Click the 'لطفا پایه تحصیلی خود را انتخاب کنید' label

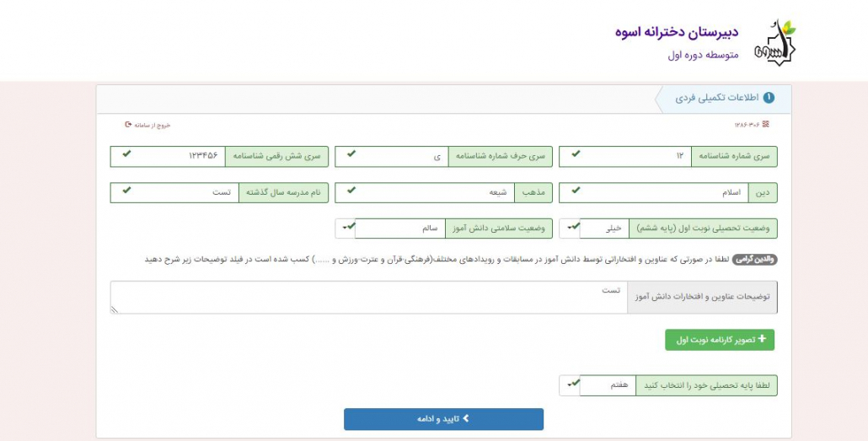coord(706,385)
